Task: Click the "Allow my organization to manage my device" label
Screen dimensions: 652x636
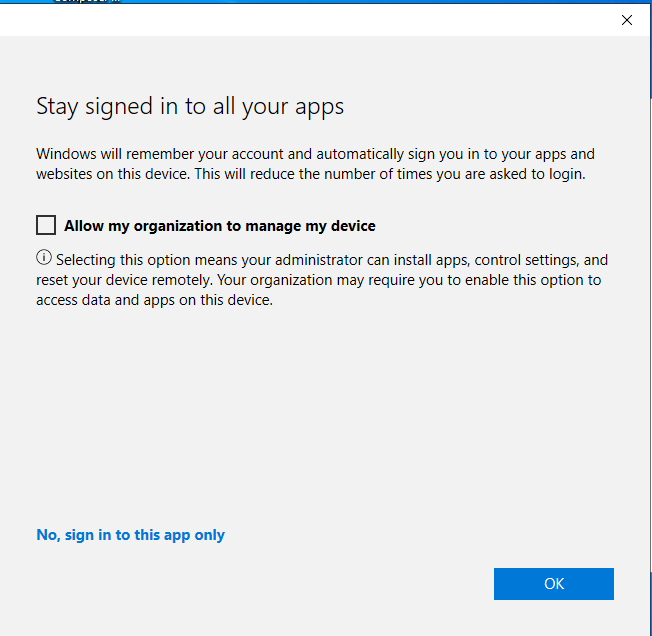Action: click(x=219, y=226)
